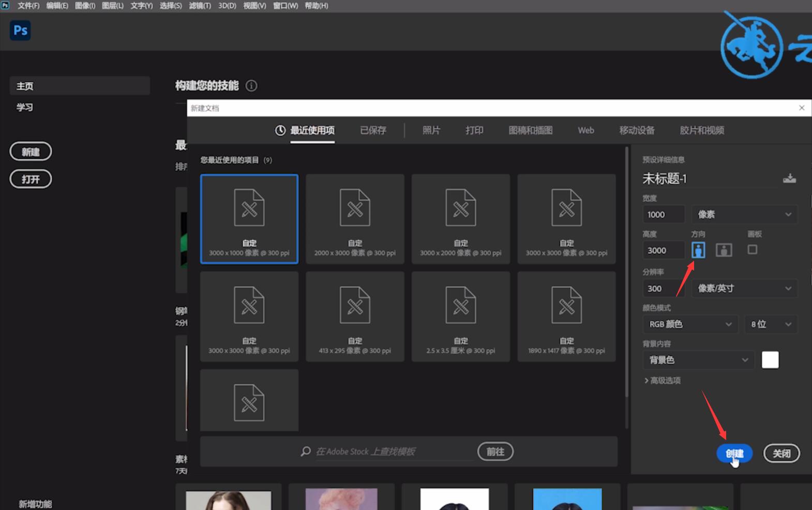Switch to 已保存 tab
The height and width of the screenshot is (510, 812).
(373, 130)
